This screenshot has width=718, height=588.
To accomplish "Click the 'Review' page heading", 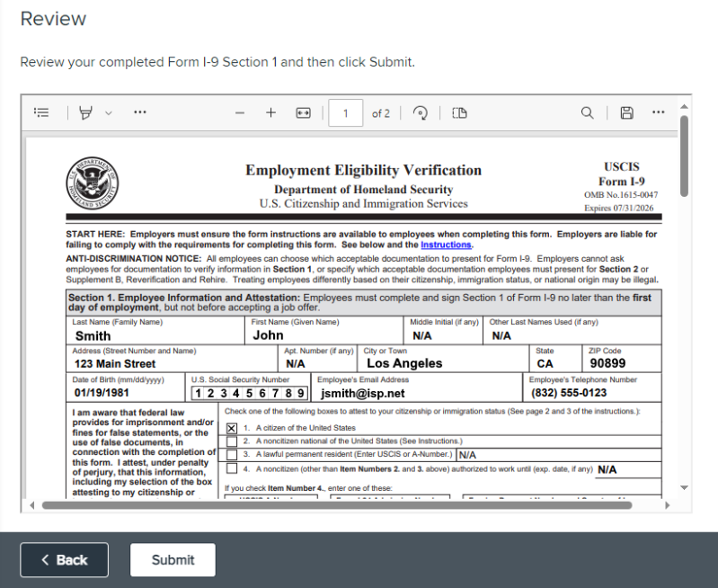I will [53, 19].
